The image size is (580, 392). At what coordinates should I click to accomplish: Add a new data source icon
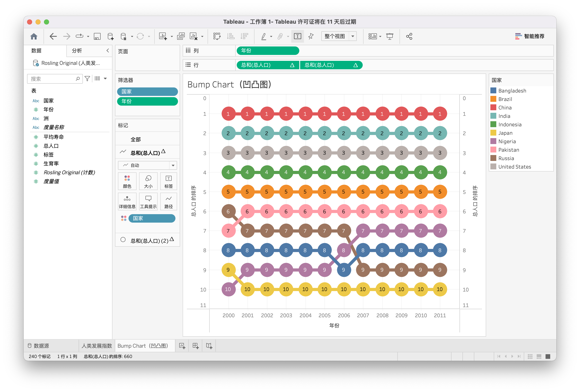(x=110, y=36)
